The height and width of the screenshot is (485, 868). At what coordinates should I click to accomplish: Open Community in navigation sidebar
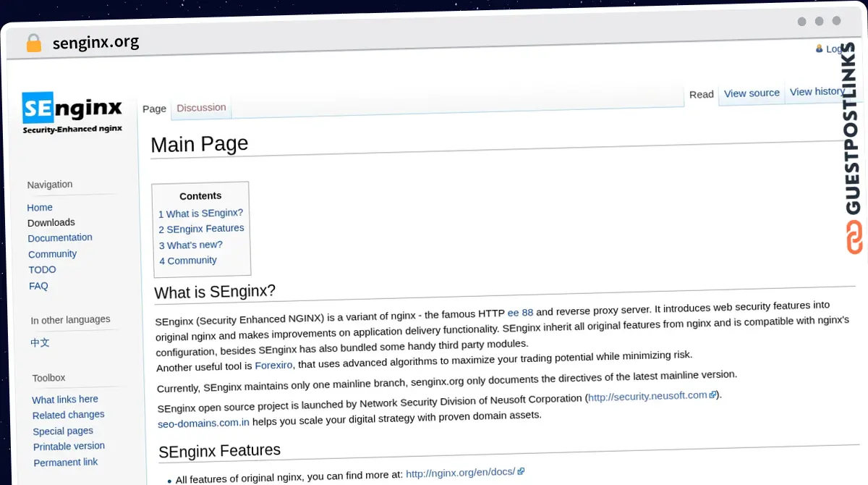(x=52, y=254)
